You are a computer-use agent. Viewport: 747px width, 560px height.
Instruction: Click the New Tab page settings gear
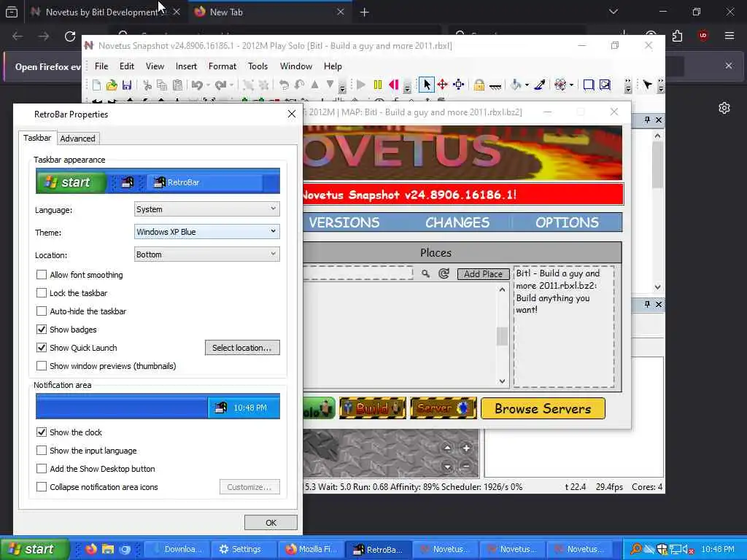724,108
